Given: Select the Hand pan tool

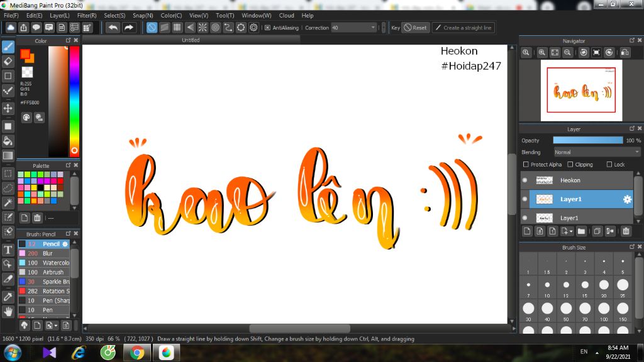Looking at the screenshot, I should [x=8, y=312].
